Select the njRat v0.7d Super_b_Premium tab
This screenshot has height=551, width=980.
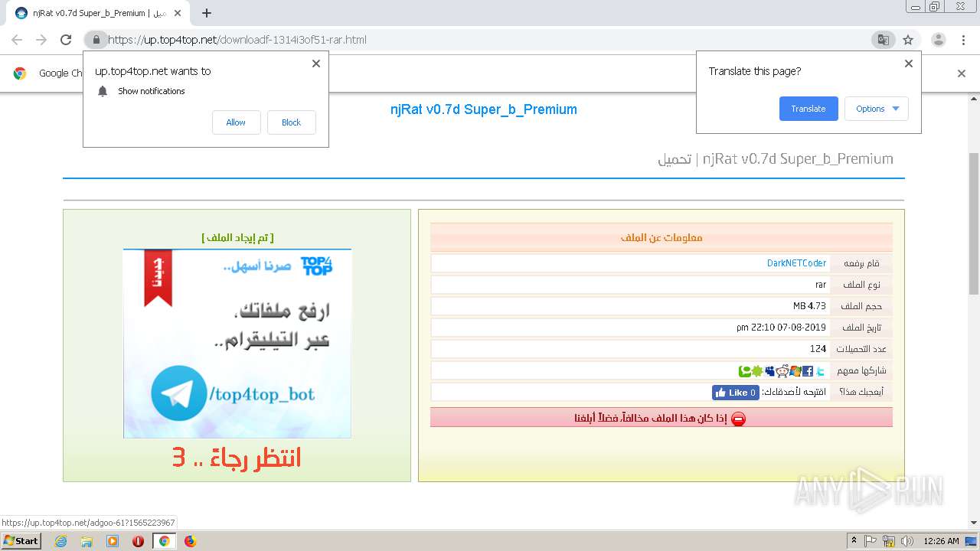(97, 13)
